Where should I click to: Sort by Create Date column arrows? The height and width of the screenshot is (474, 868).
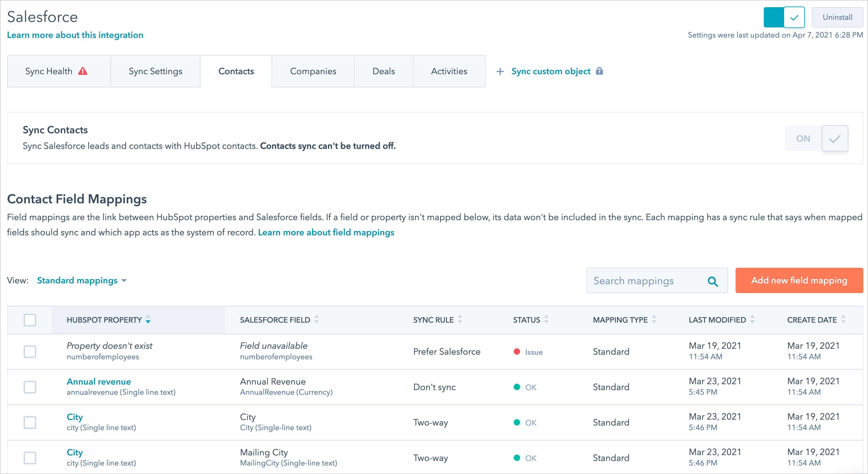point(843,319)
